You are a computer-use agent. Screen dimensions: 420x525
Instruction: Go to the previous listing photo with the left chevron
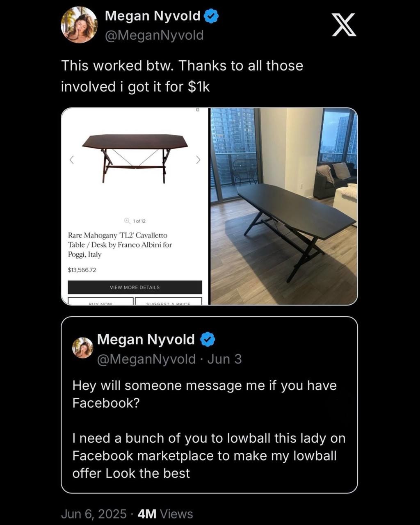tap(72, 160)
